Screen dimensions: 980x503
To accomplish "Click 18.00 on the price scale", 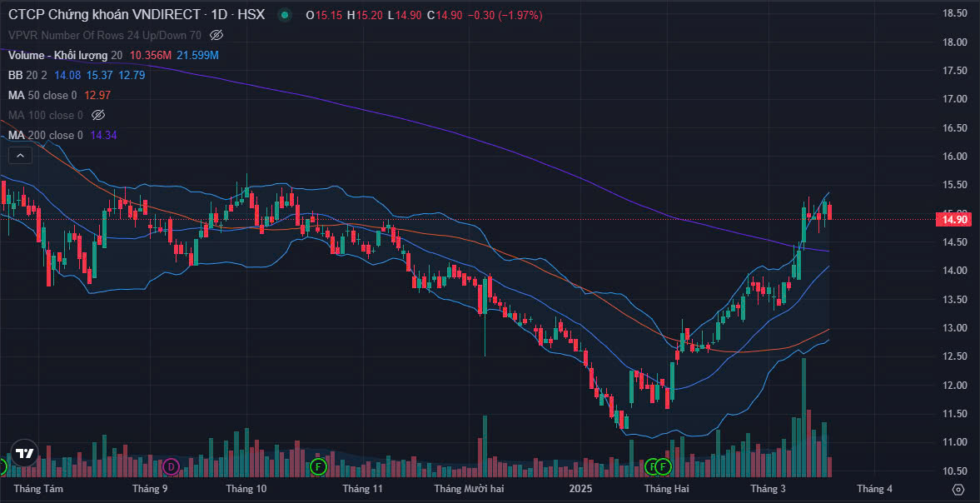I will click(x=955, y=42).
